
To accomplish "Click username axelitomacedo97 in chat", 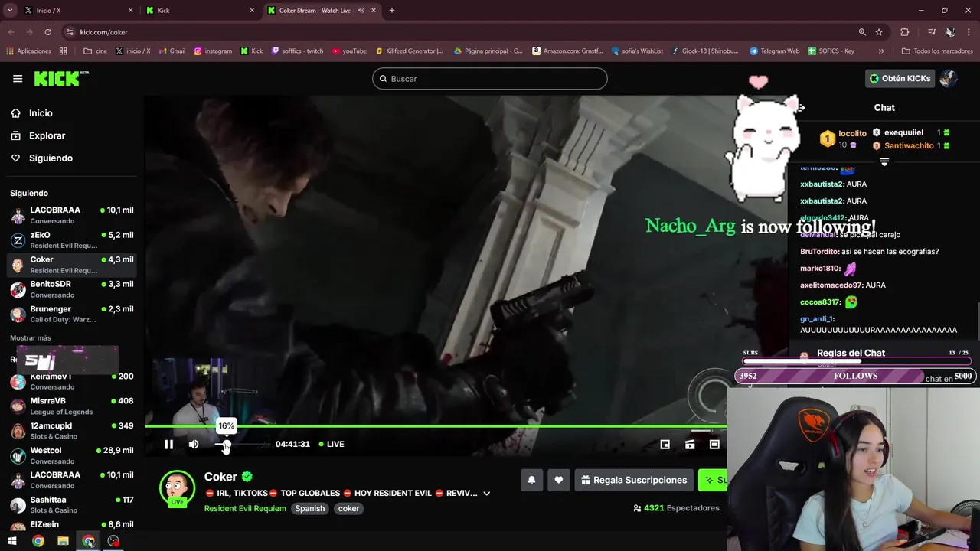I will [x=831, y=285].
